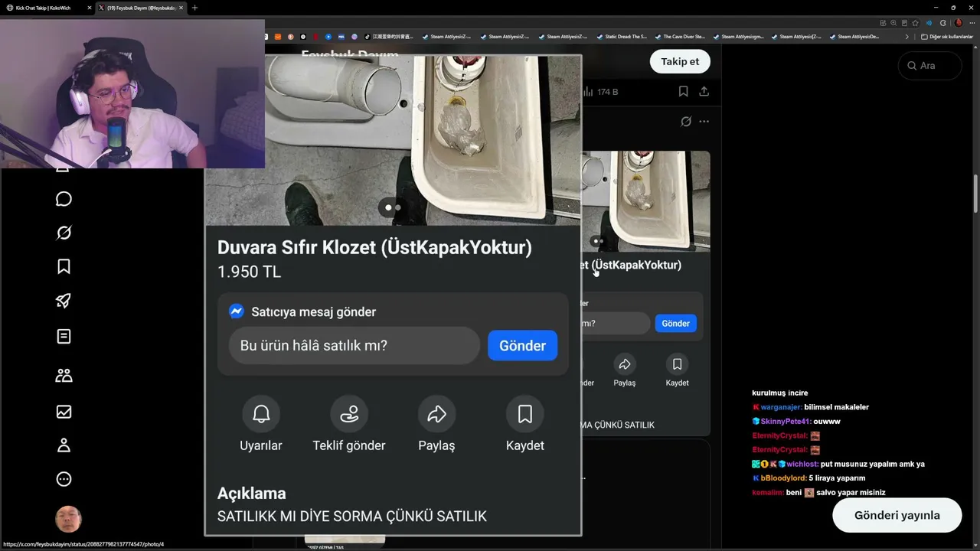Open a new browser tab

pos(194,8)
